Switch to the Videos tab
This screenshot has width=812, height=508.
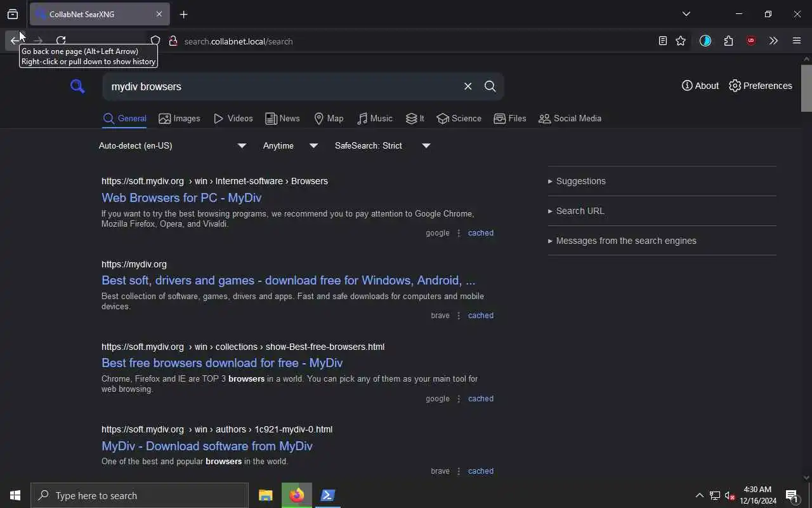[x=233, y=119]
